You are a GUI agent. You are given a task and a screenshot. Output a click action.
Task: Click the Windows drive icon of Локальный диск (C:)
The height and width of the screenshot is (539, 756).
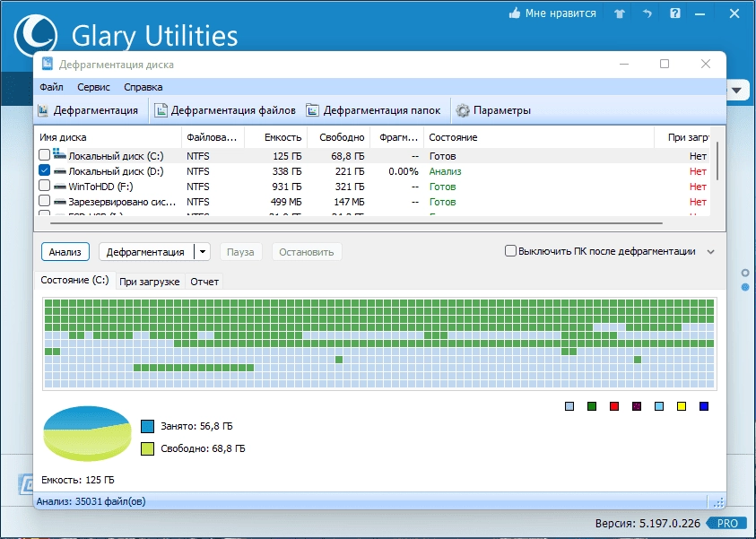pos(59,154)
